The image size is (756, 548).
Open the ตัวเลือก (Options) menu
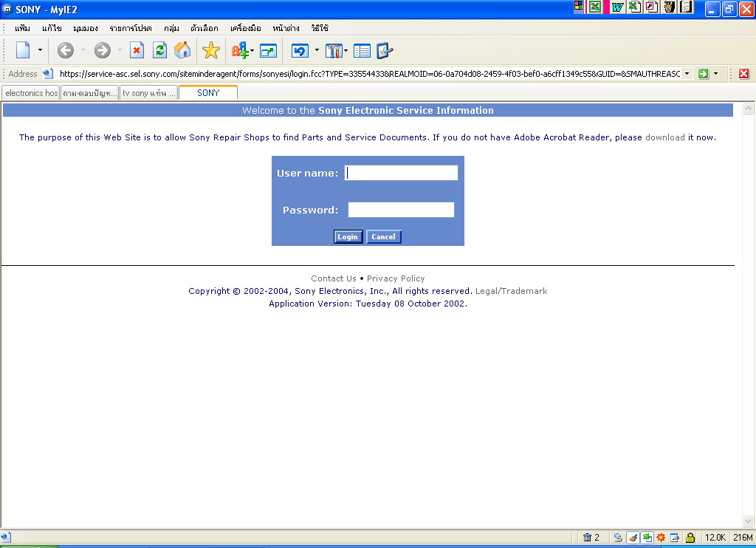pyautogui.click(x=204, y=28)
